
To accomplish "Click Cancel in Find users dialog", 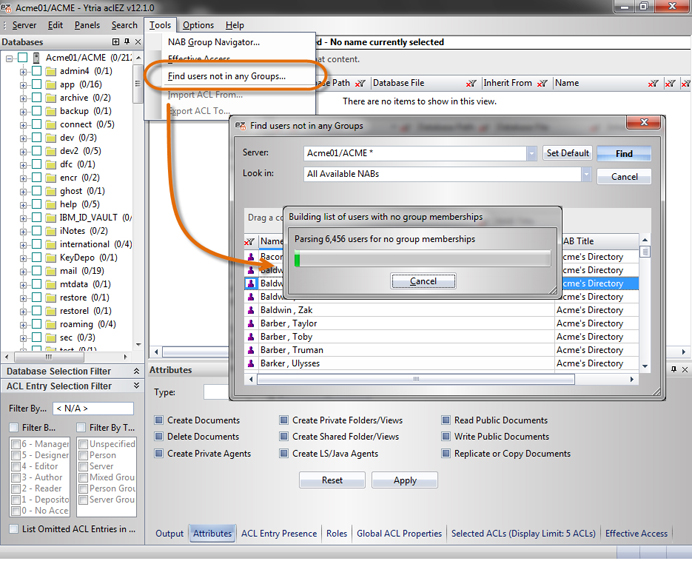I will click(624, 177).
